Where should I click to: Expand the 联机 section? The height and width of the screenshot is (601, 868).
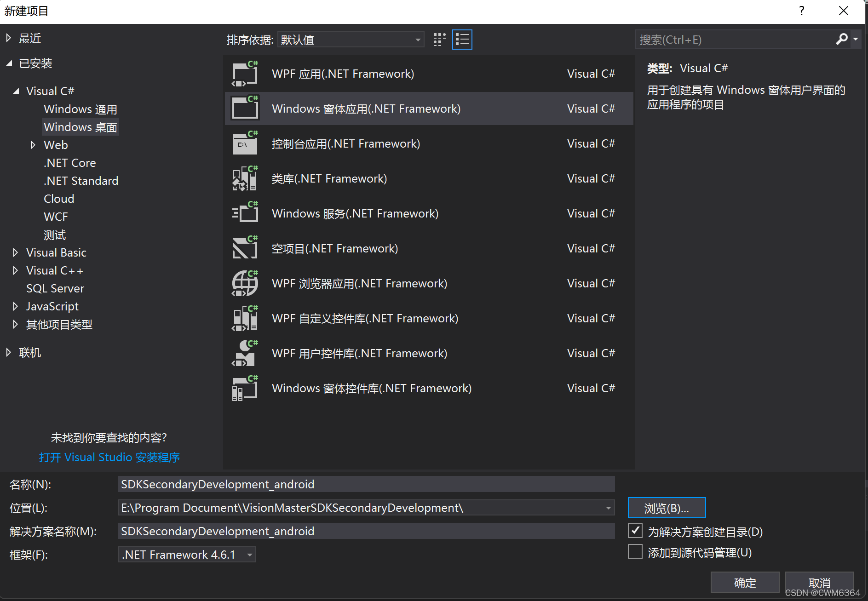point(8,353)
